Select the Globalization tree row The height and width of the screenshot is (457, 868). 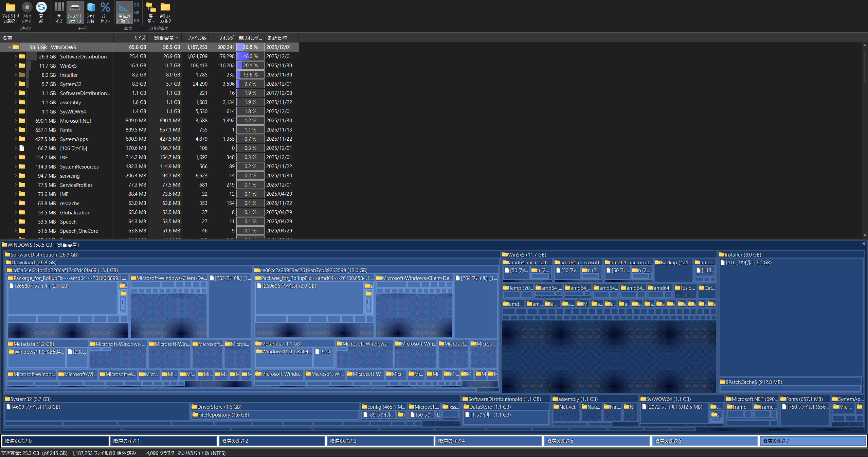coord(149,212)
